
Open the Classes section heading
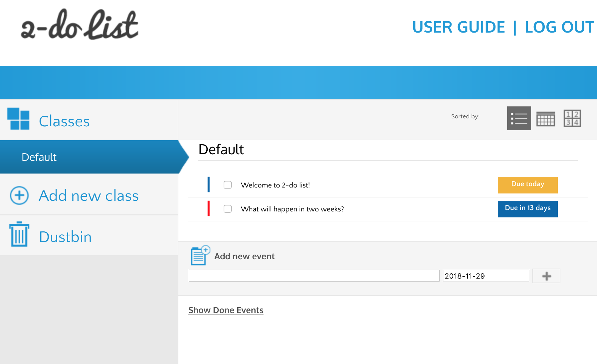64,121
